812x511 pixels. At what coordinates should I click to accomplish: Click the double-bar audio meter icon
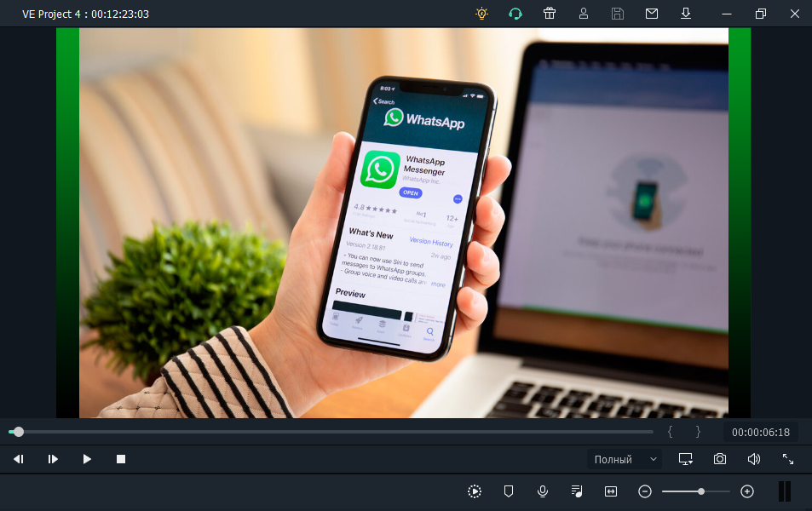click(x=785, y=491)
